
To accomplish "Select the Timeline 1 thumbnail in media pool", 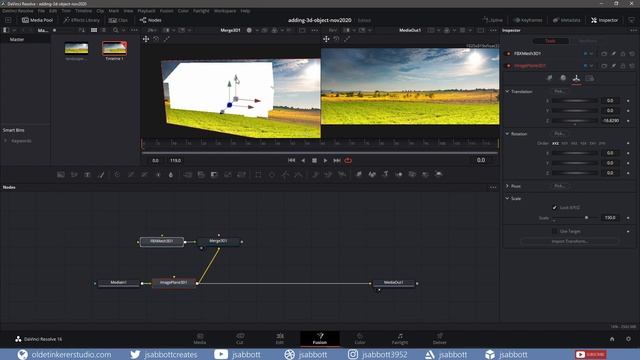I will coord(114,49).
